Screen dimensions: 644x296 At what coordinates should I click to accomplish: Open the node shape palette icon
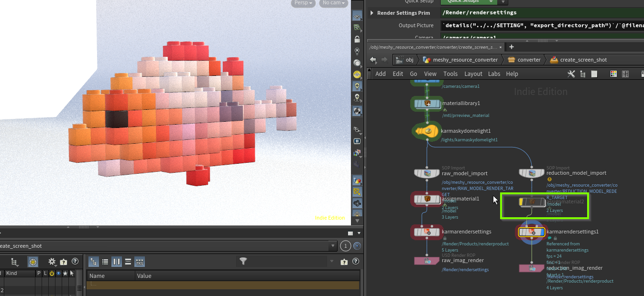coord(625,74)
